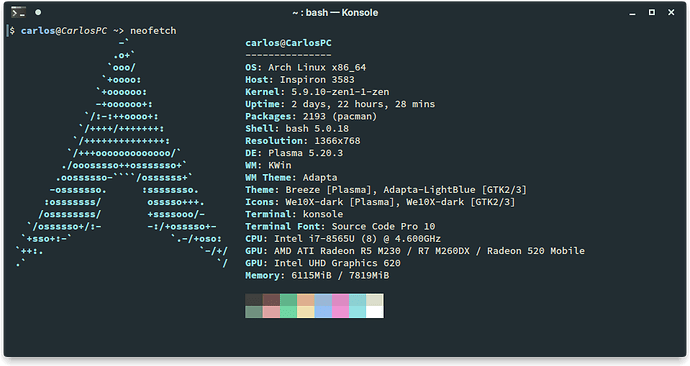Click the 'CPU: Intel i7-8565U' line

[x=343, y=239]
